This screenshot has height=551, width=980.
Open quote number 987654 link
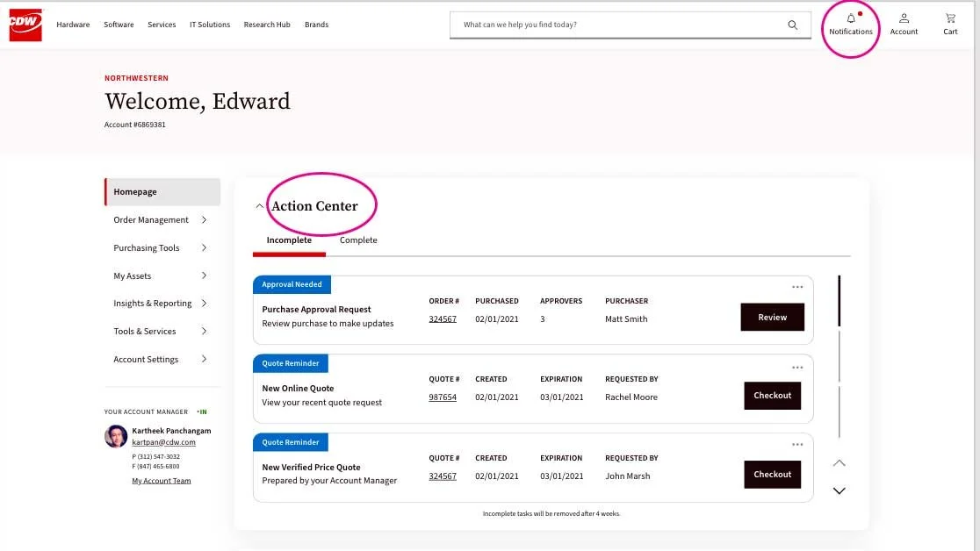[x=443, y=397]
